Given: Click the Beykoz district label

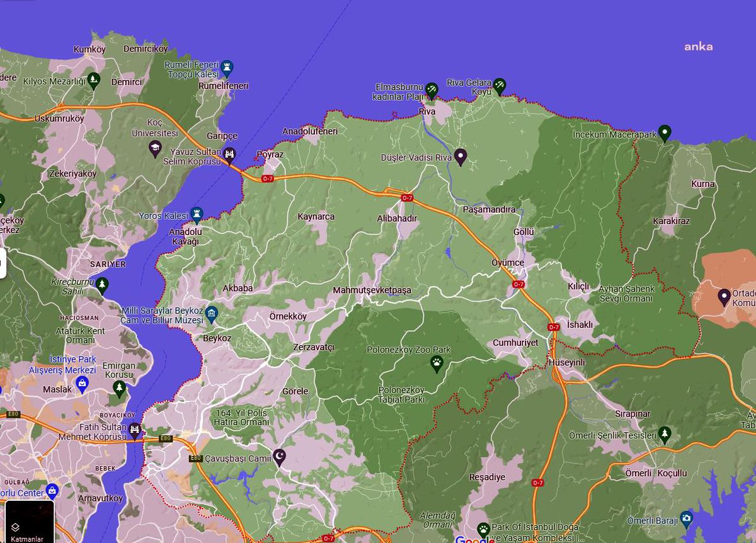Looking at the screenshot, I should click(x=217, y=338).
